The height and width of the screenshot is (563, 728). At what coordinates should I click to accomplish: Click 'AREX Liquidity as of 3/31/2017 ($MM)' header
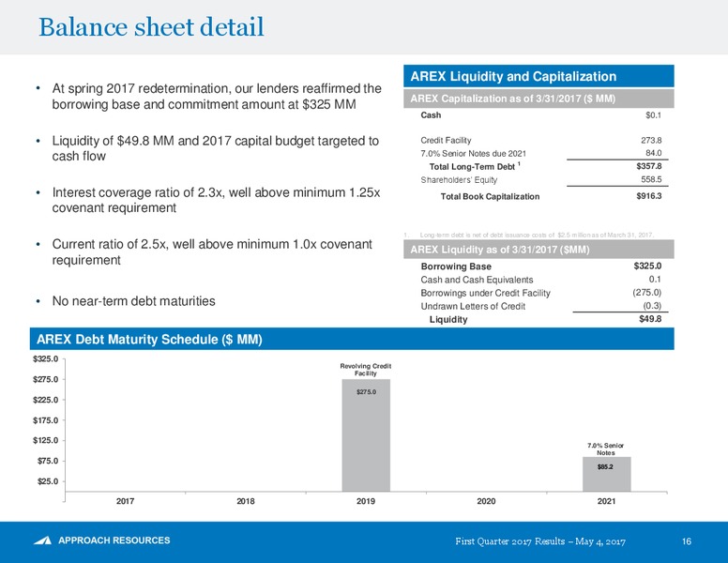pyautogui.click(x=538, y=250)
